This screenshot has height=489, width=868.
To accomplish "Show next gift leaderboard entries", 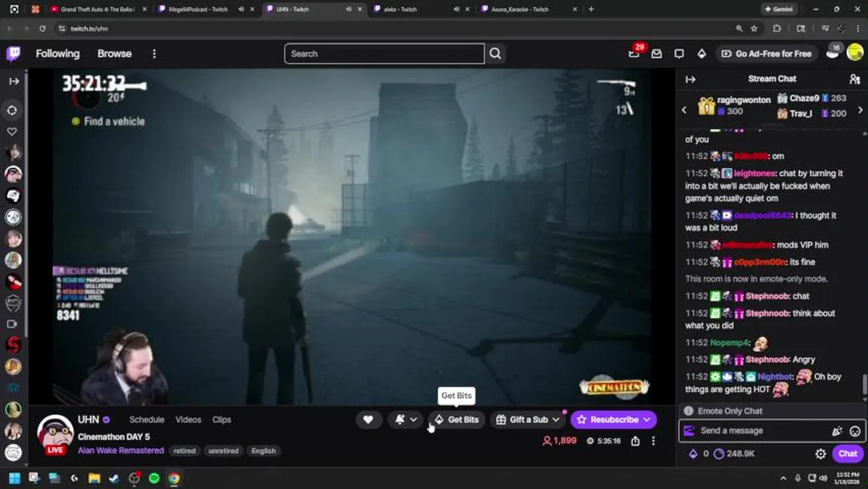I will coord(861,109).
